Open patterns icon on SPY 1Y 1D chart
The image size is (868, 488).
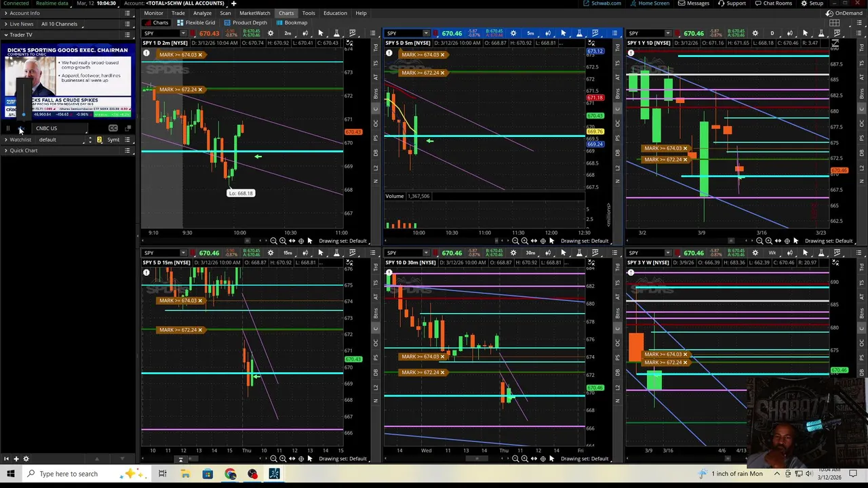837,33
